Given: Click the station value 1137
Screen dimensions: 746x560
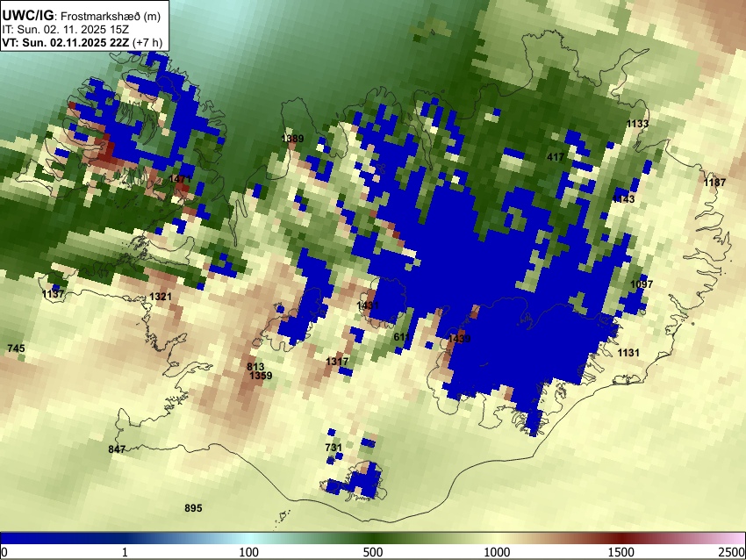Looking at the screenshot, I should [53, 294].
